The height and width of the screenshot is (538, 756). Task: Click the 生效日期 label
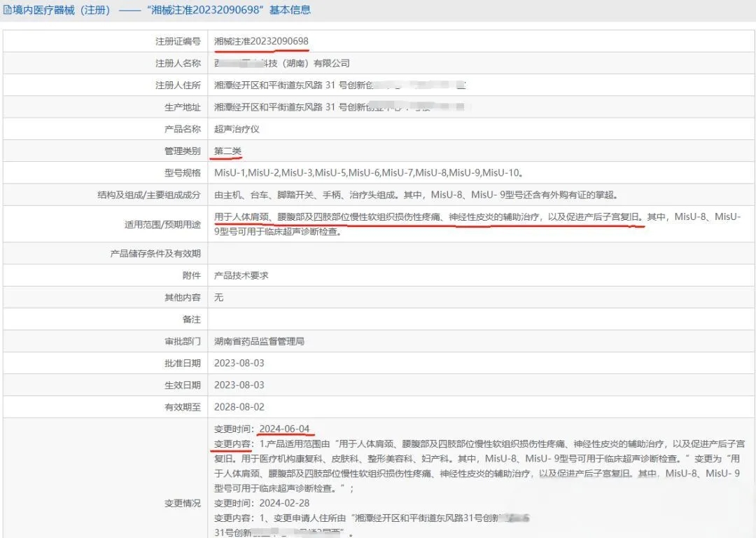click(182, 385)
